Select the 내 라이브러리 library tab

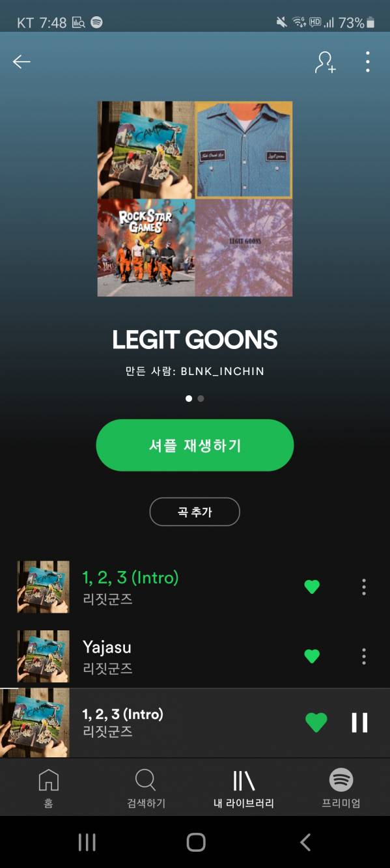pos(244,788)
